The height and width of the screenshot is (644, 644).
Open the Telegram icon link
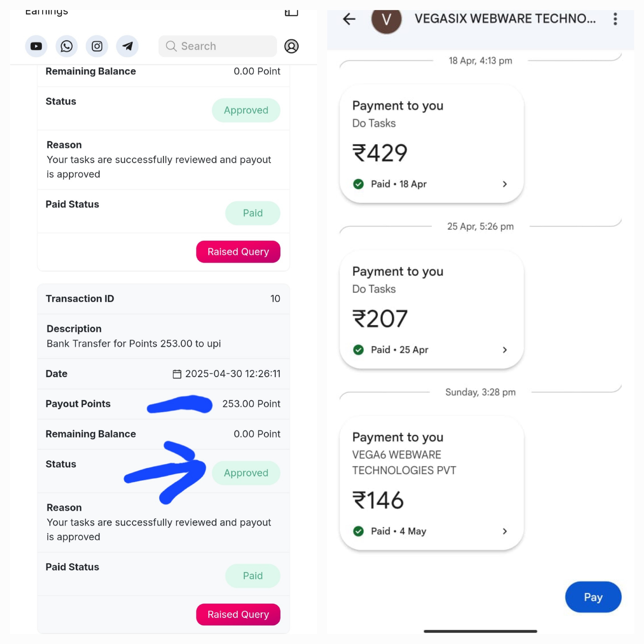coord(127,46)
